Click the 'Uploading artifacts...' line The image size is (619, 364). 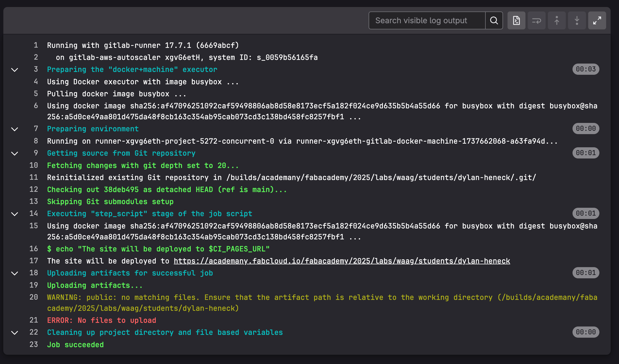(x=95, y=285)
